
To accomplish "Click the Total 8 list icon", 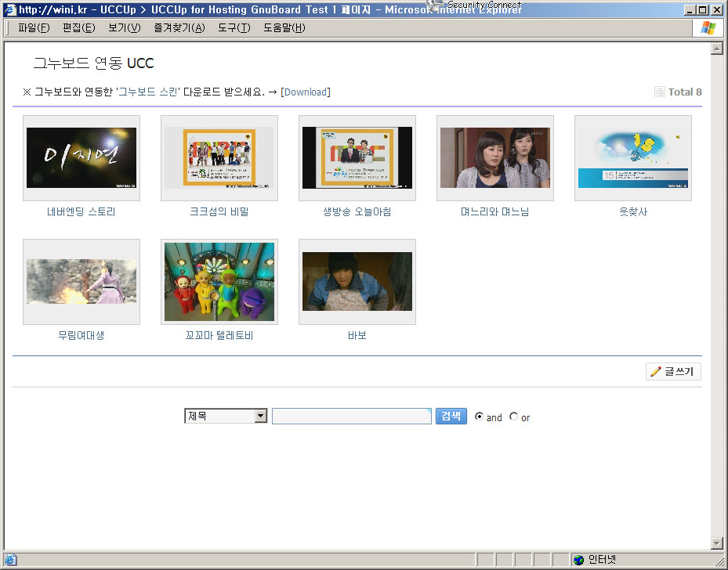I will (659, 92).
